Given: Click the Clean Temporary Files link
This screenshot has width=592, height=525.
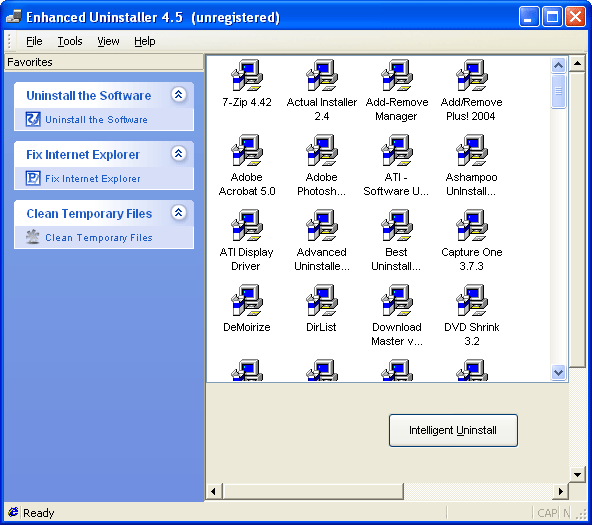Looking at the screenshot, I should click(99, 237).
